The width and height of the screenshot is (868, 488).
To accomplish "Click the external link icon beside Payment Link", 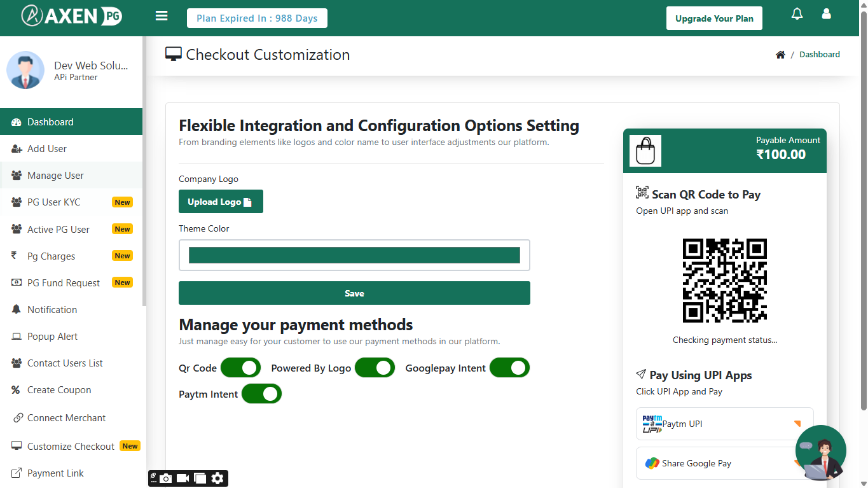I will pyautogui.click(x=17, y=473).
